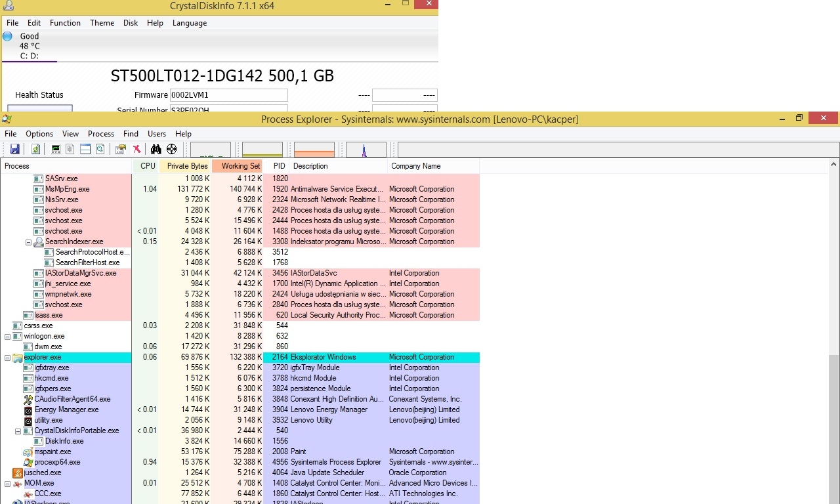Viewport: 840px width, 504px height.
Task: Collapse the CrystalDiskInfoPortable.exe tree node
Action: pyautogui.click(x=18, y=431)
